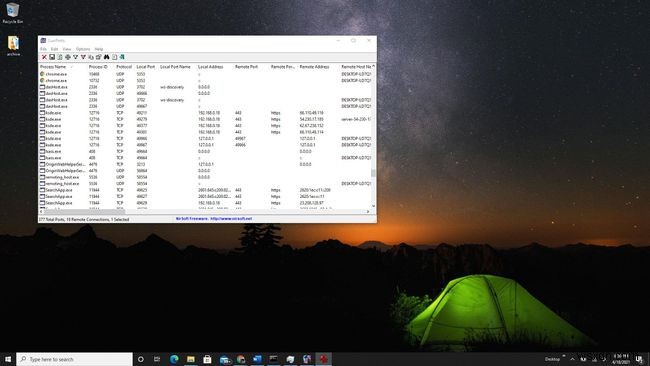Screen dimensions: 650x366
Task: Click local port 49211 in kode.exe row
Action: [x=142, y=113]
